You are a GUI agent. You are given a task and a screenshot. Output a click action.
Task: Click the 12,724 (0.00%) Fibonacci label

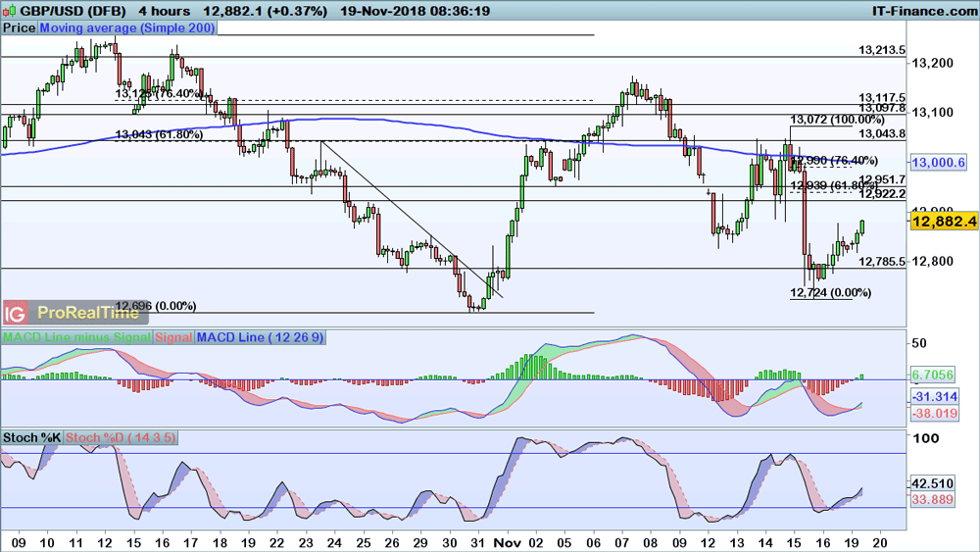point(831,292)
